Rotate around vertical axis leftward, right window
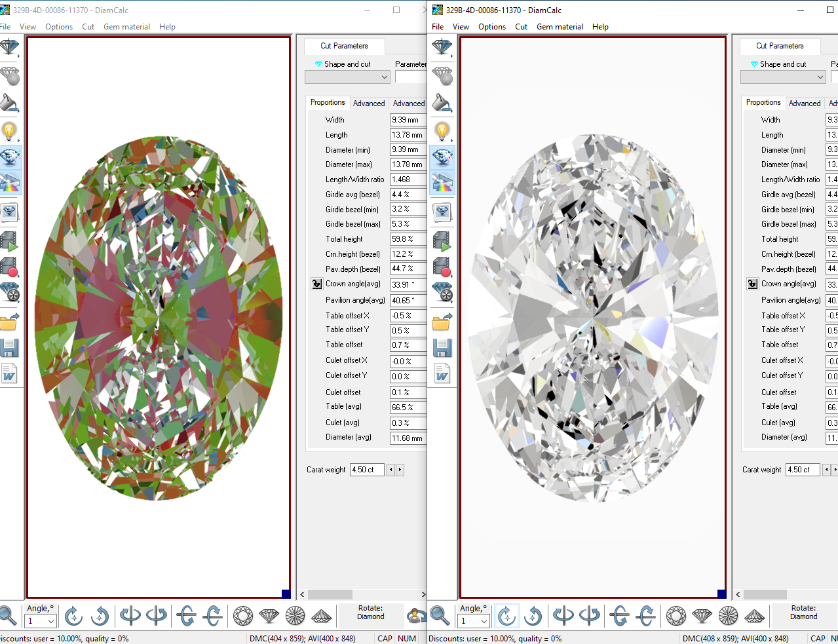838x644 pixels. 563,616
